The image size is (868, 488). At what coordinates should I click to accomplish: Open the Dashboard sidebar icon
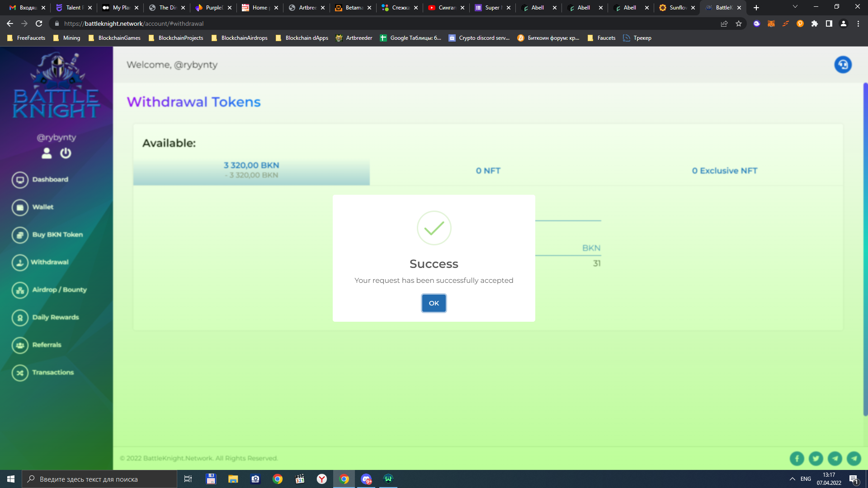(20, 180)
